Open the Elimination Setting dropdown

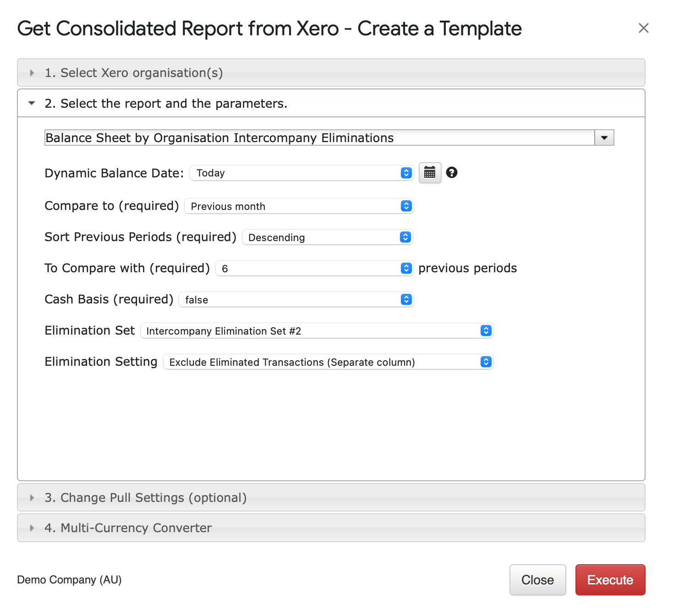[328, 362]
